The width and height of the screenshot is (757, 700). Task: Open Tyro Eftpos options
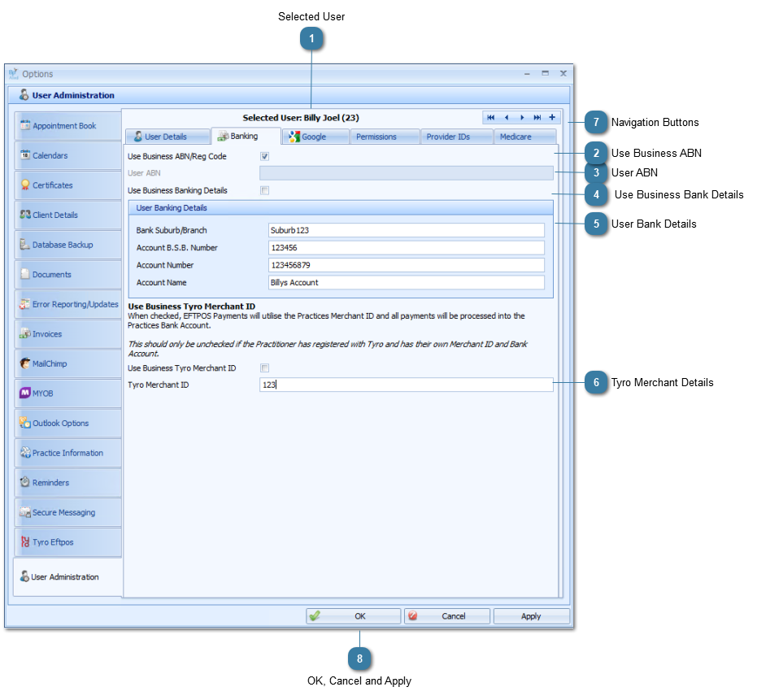(x=67, y=542)
